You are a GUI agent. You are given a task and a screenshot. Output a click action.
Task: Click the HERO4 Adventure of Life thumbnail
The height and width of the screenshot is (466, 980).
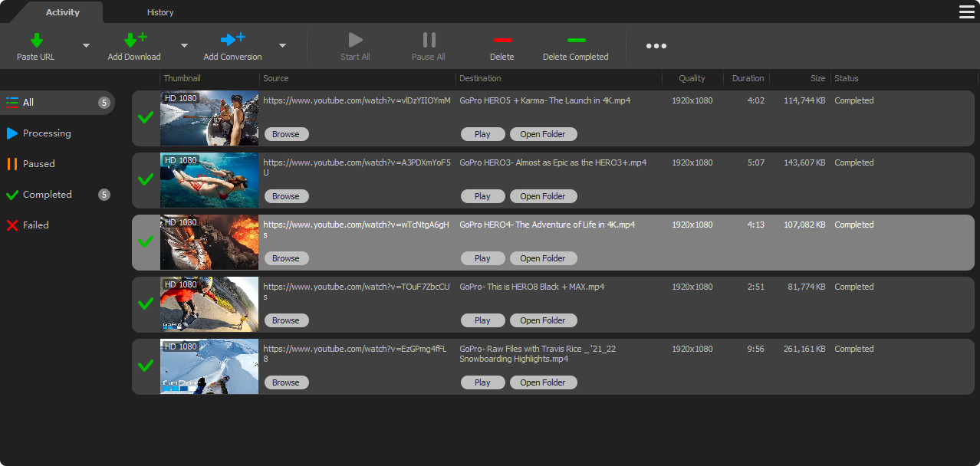point(209,242)
